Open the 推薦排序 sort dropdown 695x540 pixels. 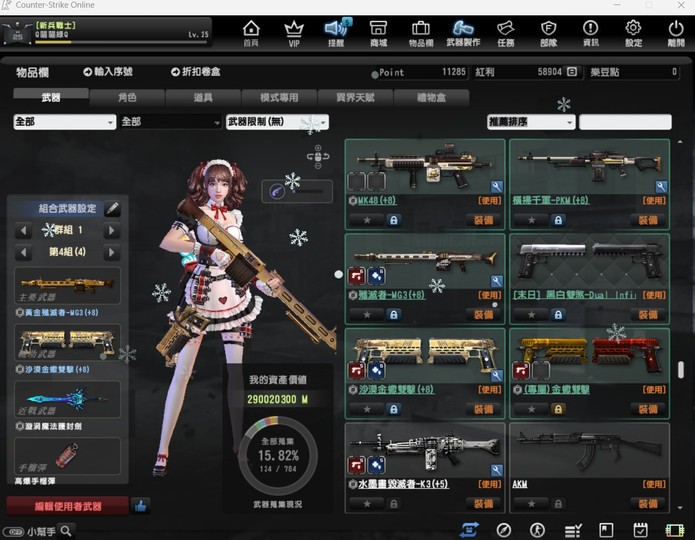click(531, 122)
